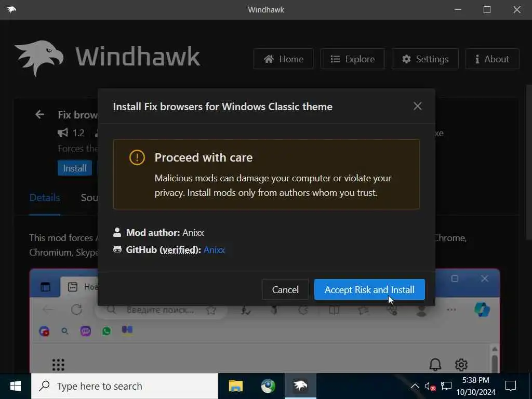
Task: Click the main window vertical scrollbar
Action: (x=528, y=162)
